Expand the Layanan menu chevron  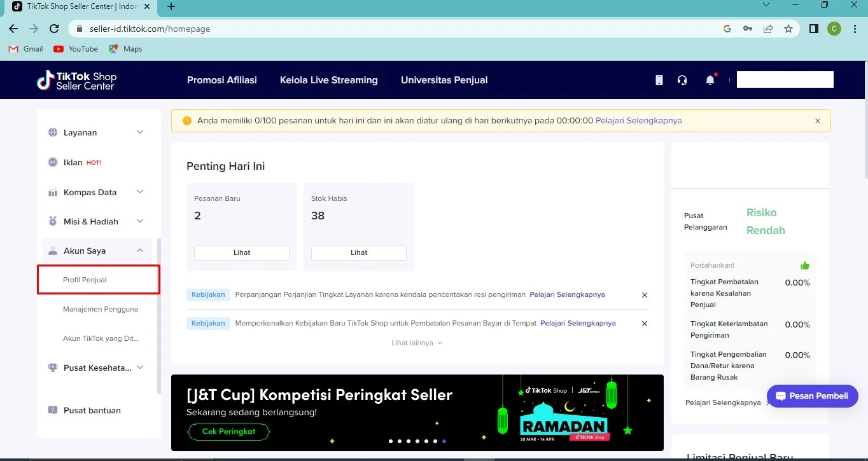click(140, 132)
